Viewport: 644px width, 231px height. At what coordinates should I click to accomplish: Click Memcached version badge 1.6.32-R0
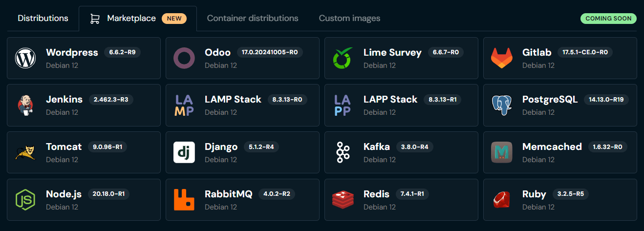[x=607, y=147]
